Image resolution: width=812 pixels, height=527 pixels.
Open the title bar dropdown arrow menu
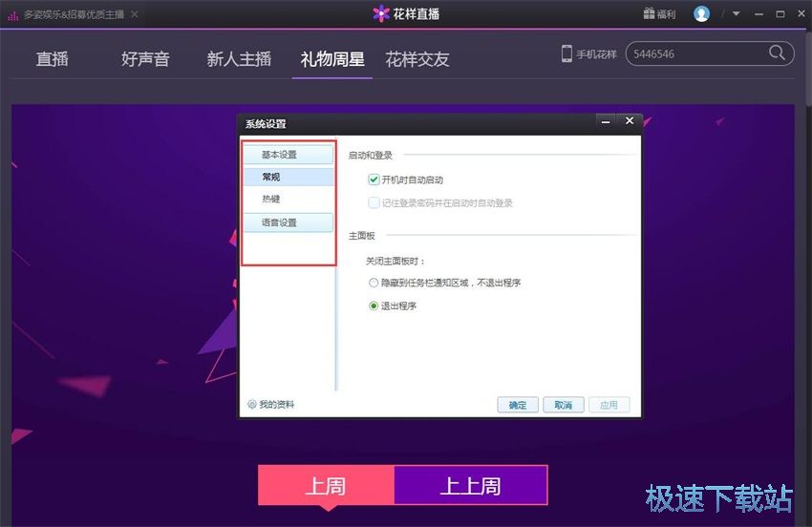(736, 14)
